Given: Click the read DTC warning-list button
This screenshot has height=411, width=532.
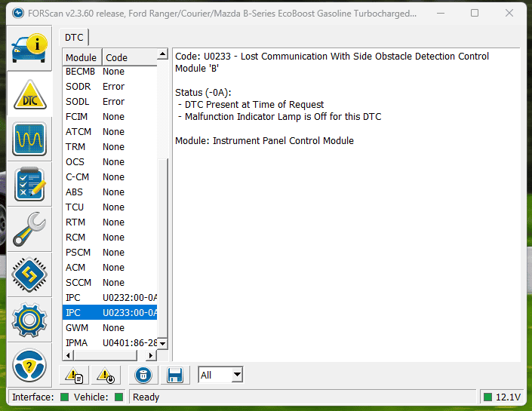Looking at the screenshot, I should pos(74,375).
